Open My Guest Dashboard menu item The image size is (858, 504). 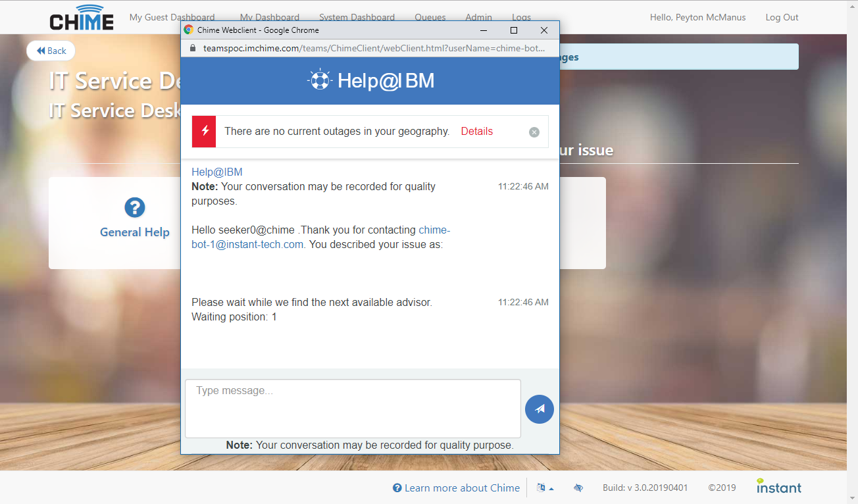pos(172,17)
